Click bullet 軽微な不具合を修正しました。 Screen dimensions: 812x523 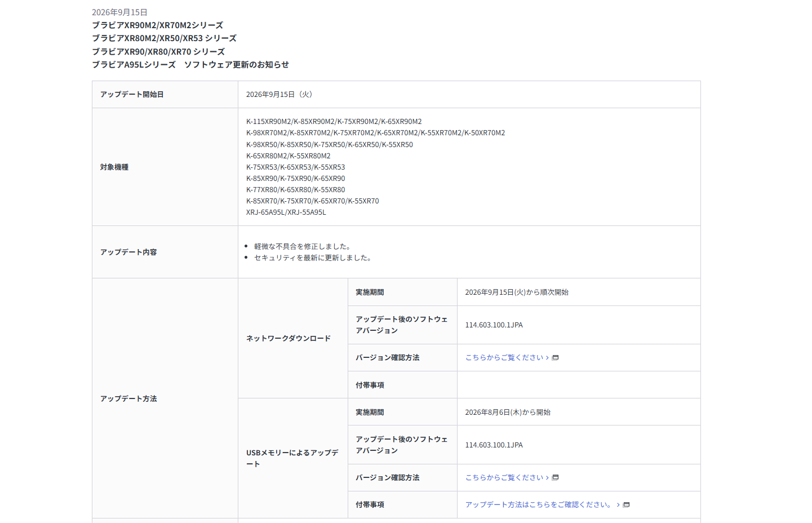pos(304,247)
